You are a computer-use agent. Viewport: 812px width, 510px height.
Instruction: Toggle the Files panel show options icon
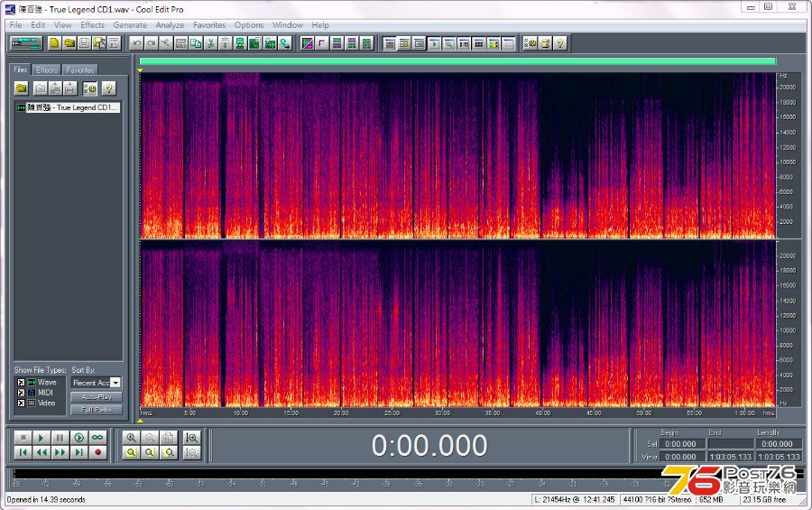pos(89,88)
